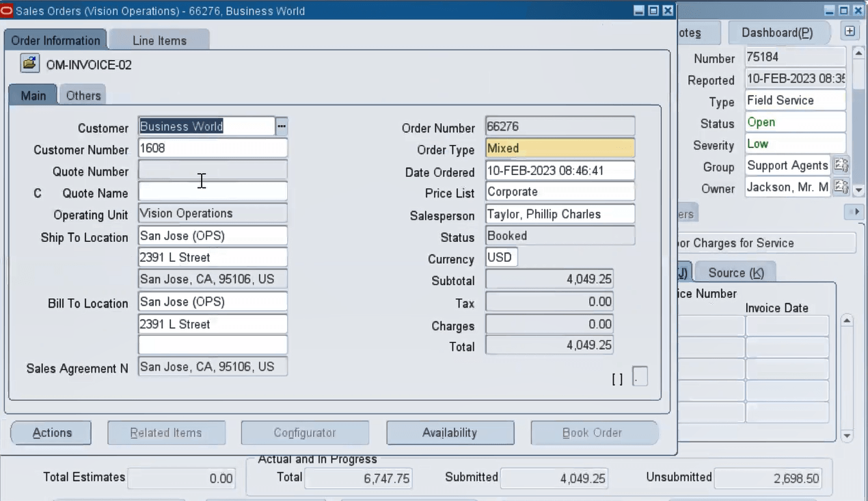
Task: Open Customer list of values button
Action: 282,126
